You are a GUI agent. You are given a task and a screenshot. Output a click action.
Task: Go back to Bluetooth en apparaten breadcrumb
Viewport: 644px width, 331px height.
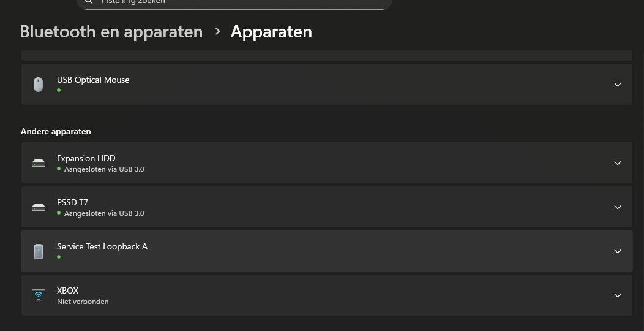(x=111, y=32)
